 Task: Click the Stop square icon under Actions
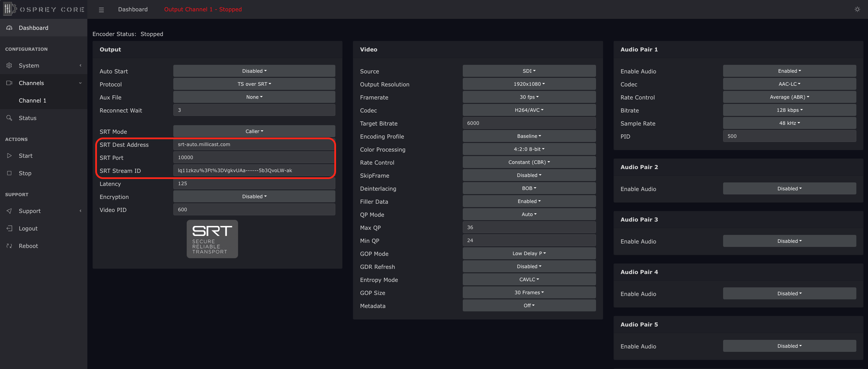[9, 173]
